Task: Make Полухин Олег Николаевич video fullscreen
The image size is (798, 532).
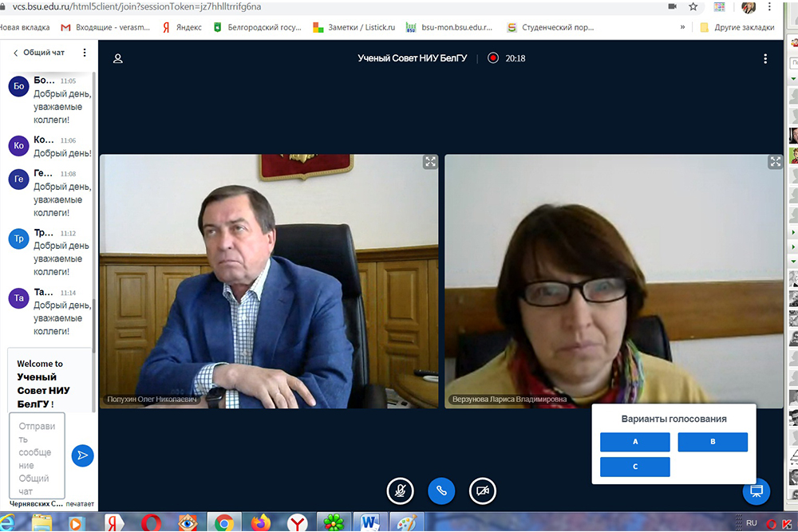Action: (430, 162)
